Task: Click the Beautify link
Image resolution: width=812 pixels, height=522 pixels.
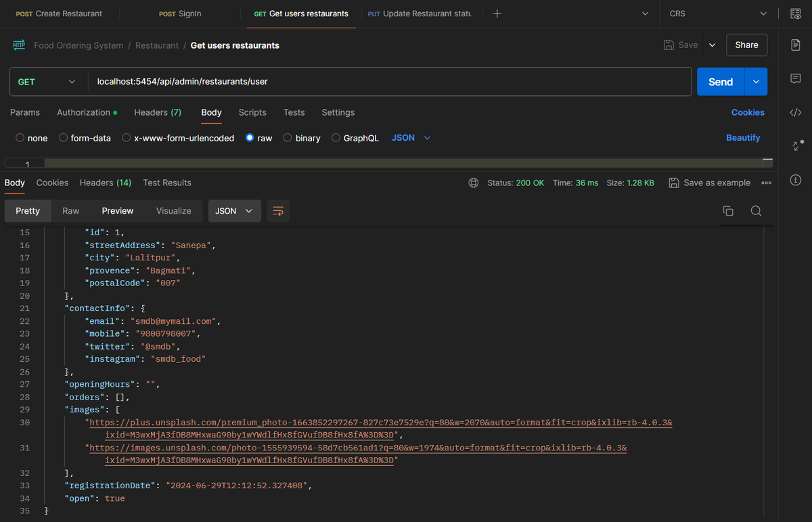Action: click(x=743, y=138)
